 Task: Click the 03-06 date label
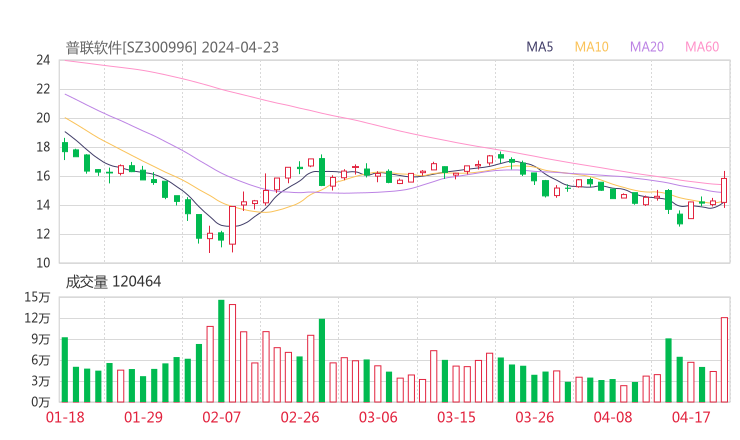tap(378, 417)
